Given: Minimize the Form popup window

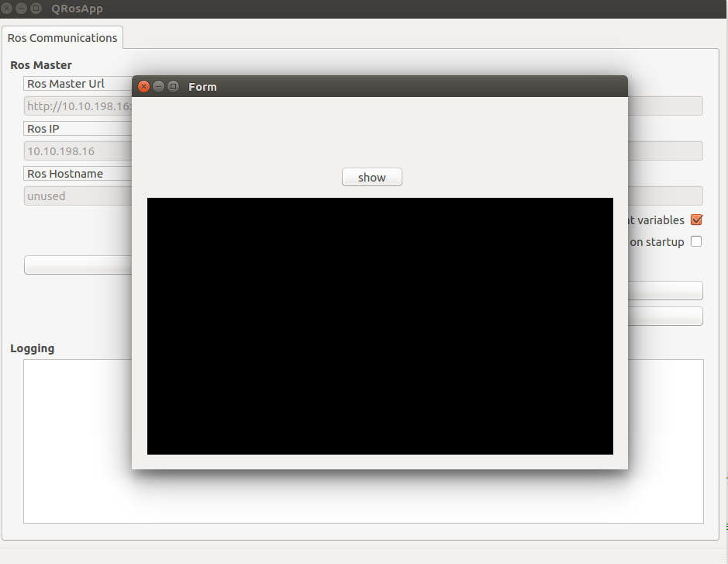Looking at the screenshot, I should tap(158, 86).
